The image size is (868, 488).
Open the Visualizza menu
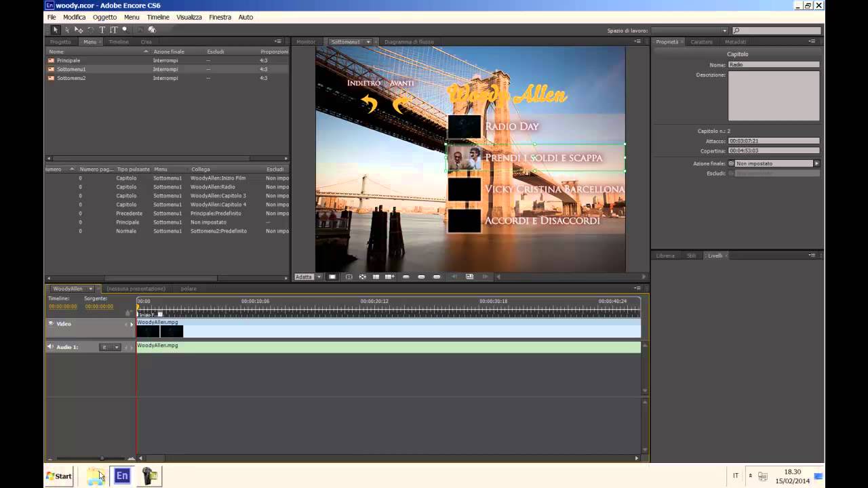pyautogui.click(x=189, y=17)
